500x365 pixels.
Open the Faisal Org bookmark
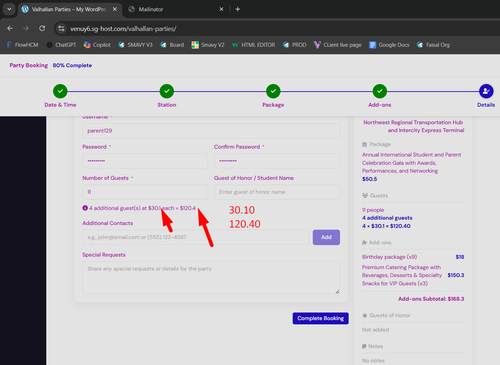coord(433,45)
